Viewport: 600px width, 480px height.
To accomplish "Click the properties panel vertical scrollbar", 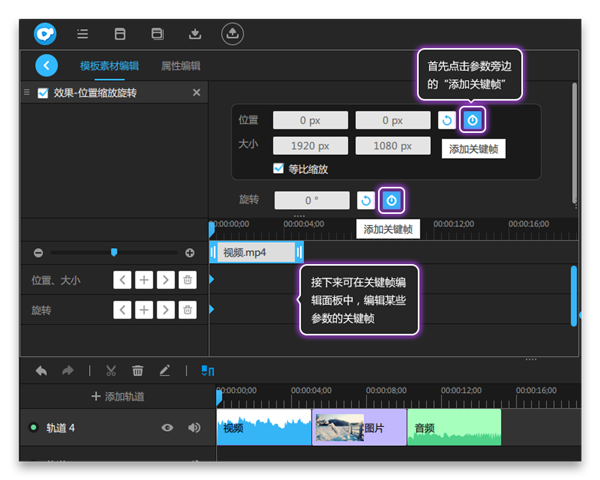I will [574, 143].
